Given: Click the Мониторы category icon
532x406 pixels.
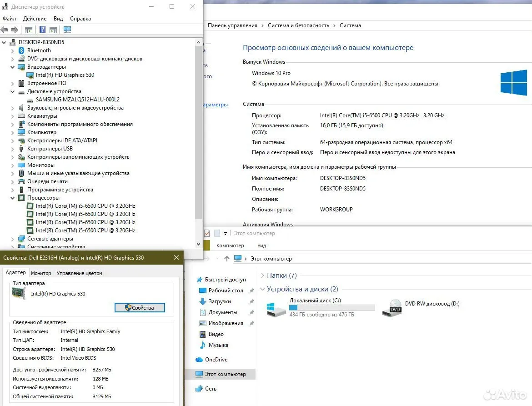Looking at the screenshot, I should (x=21, y=165).
